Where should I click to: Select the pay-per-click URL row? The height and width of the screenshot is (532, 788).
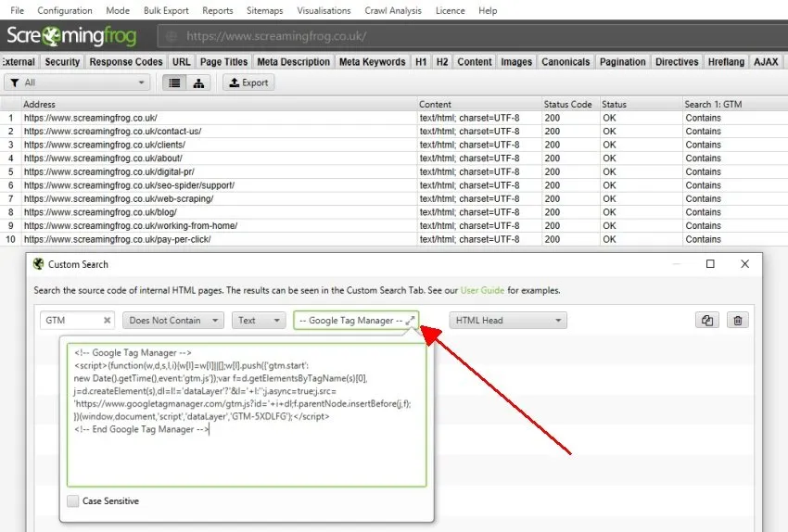coord(394,239)
